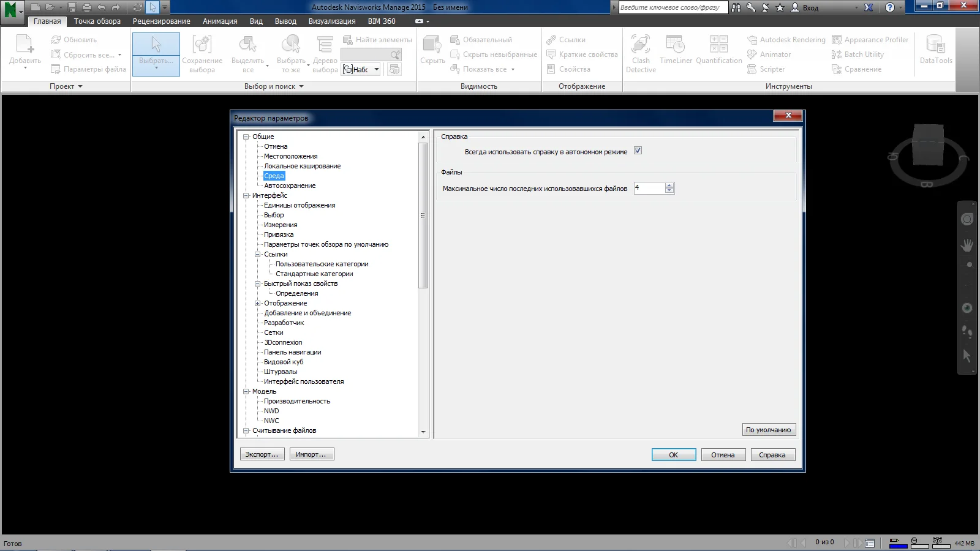Click the keyword search field
This screenshot has height=551, width=980.
pyautogui.click(x=673, y=7)
